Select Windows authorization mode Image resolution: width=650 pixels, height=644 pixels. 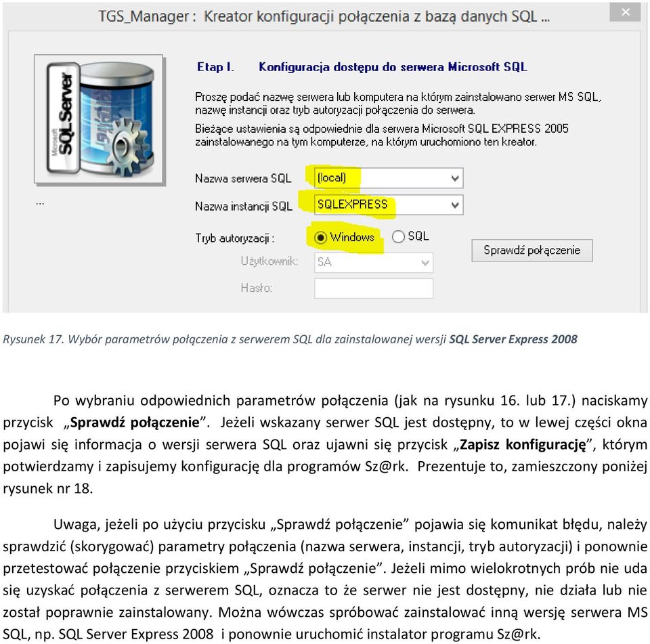pos(320,238)
